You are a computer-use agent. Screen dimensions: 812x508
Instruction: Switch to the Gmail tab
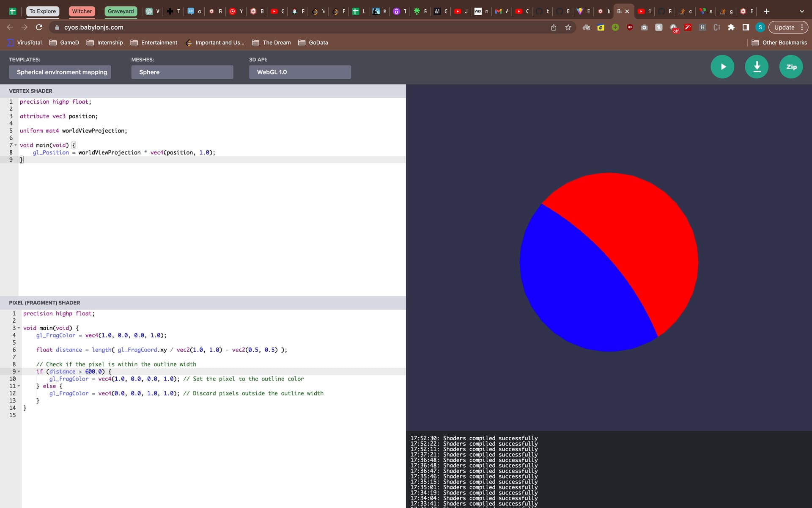[502, 11]
